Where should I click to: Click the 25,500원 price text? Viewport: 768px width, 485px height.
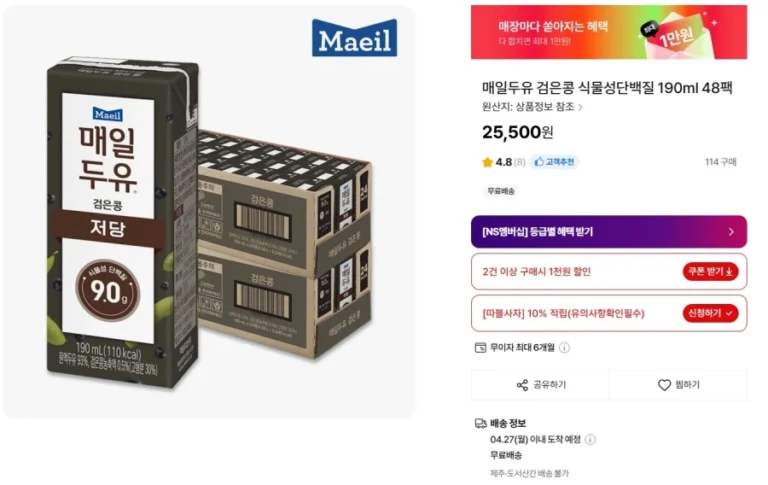[x=517, y=132]
